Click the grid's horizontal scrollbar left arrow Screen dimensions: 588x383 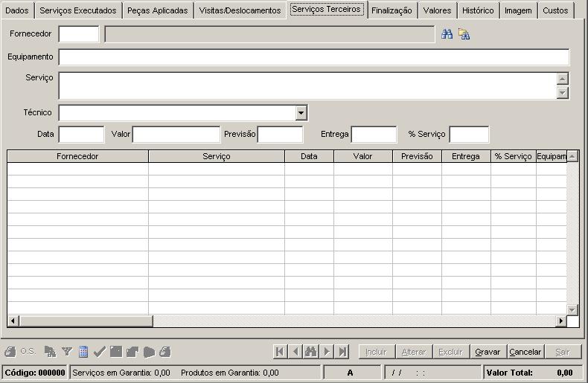coord(13,321)
